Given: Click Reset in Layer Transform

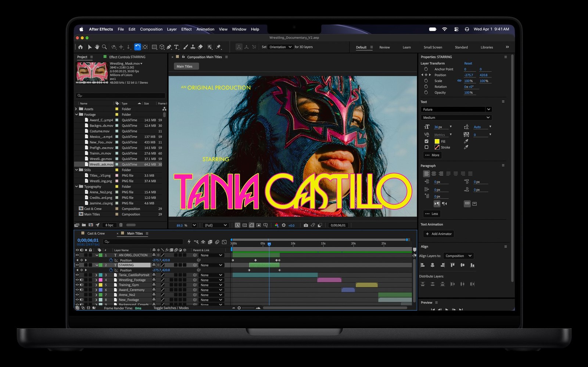Looking at the screenshot, I should pyautogui.click(x=468, y=63).
